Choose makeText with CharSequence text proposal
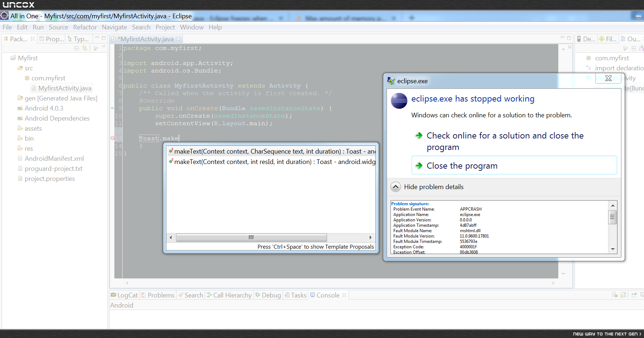 [x=271, y=151]
